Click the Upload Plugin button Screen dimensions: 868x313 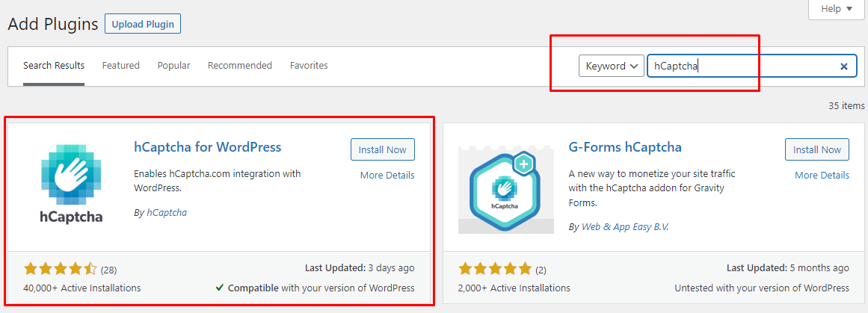point(143,24)
